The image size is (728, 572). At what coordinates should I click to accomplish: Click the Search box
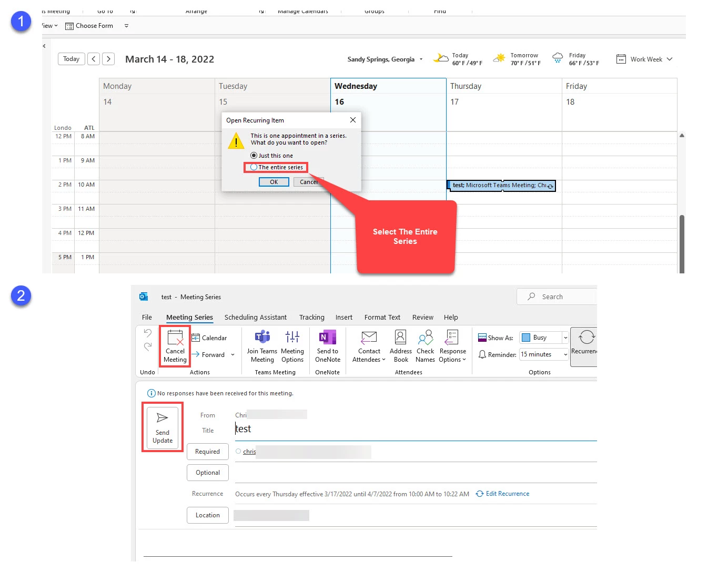(x=557, y=297)
